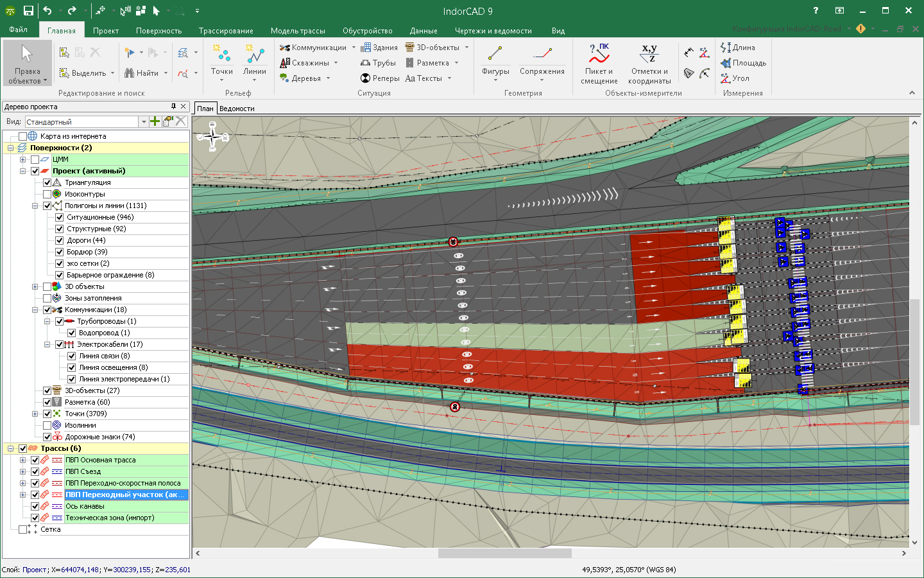Screen dimensions: 924x578
Task: Click the warning icon near configuration
Action: tap(860, 29)
